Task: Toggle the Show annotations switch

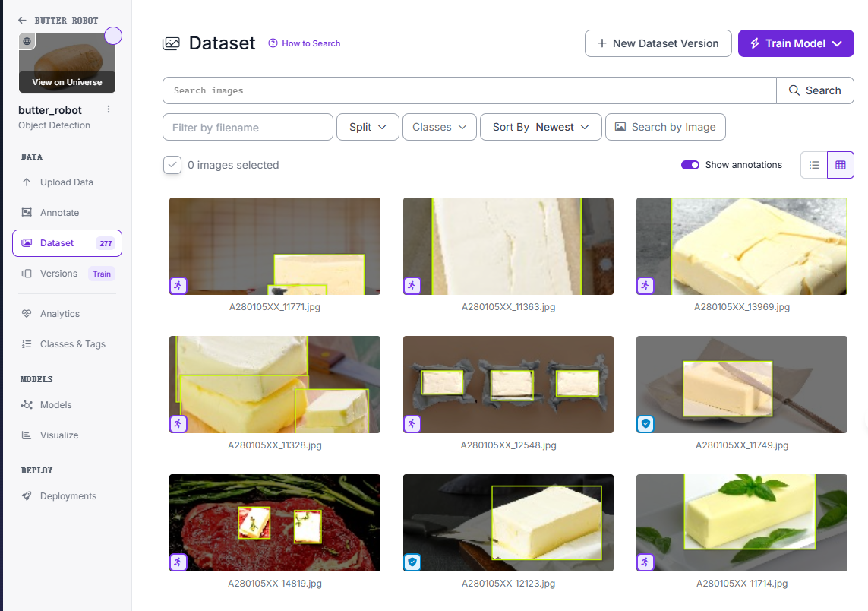Action: pyautogui.click(x=690, y=165)
